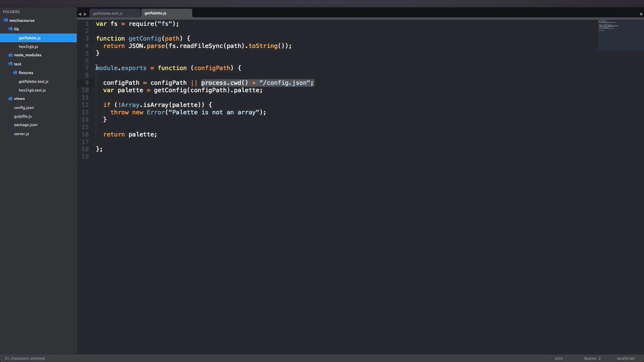Open tab list dropdown arrow
The width and height of the screenshot is (644, 362).
click(641, 14)
